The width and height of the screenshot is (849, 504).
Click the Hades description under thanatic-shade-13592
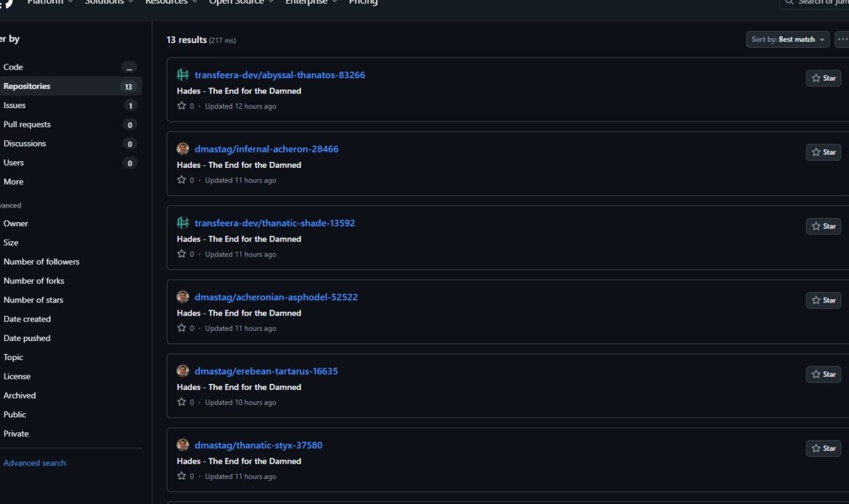click(239, 239)
